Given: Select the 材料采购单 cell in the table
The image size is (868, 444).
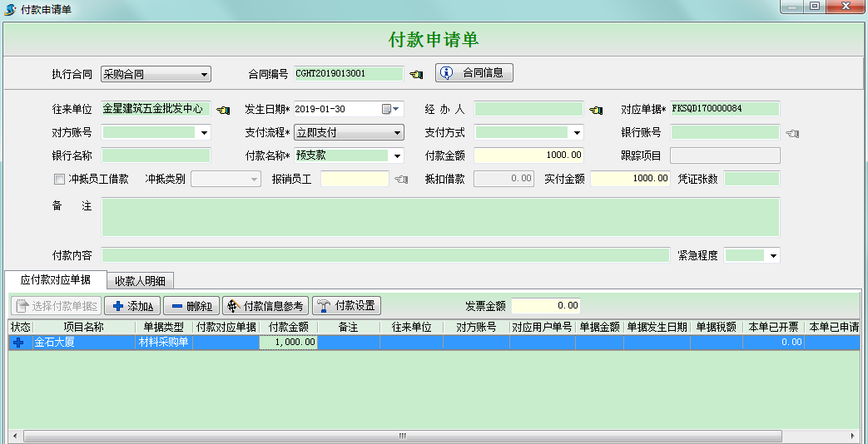Looking at the screenshot, I should point(164,343).
